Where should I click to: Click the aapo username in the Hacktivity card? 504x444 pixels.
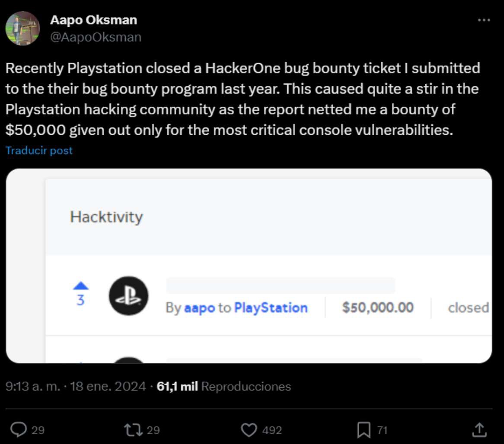(x=201, y=308)
